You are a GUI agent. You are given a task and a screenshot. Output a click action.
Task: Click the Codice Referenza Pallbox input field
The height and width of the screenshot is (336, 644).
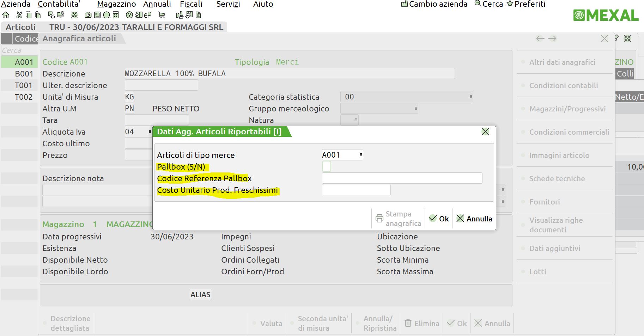tap(402, 178)
